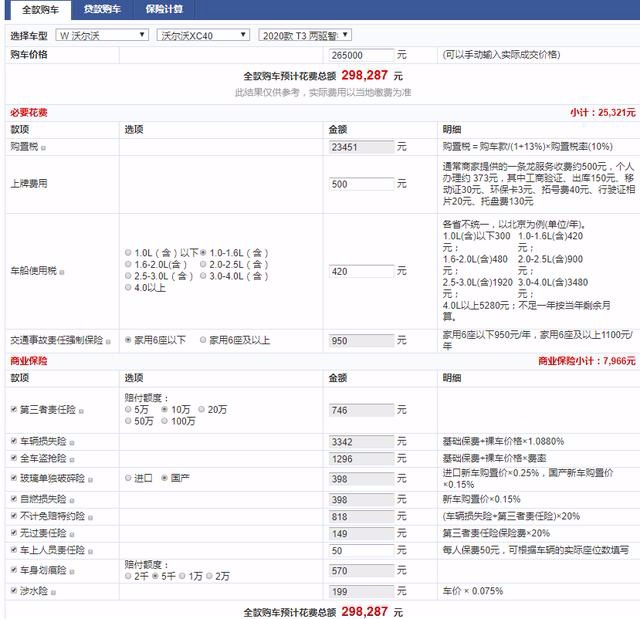Image resolution: width=640 pixels, height=619 pixels.
Task: Toggle the 玻璃单独破碎险 checkbox
Action: click(14, 478)
